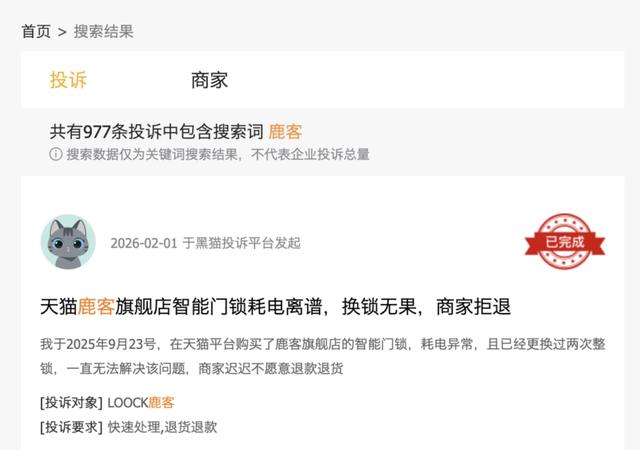This screenshot has height=450, width=640.
Task: Click the 搜索结果 breadcrumb item
Action: [x=104, y=31]
